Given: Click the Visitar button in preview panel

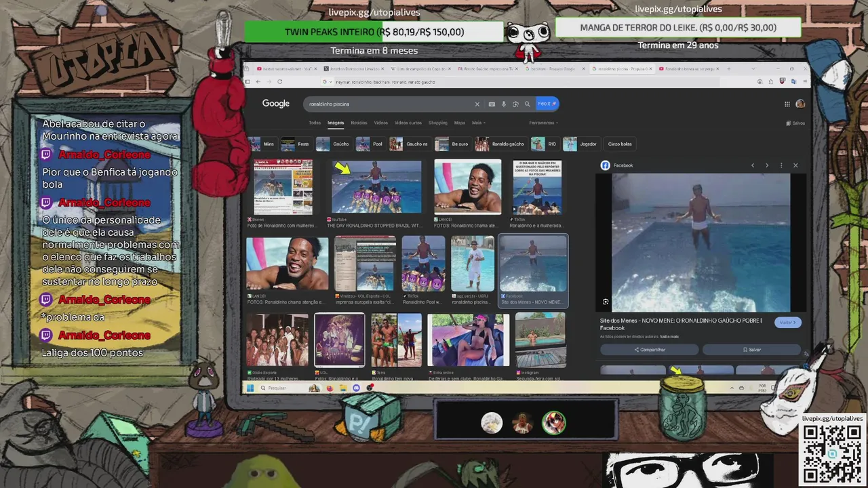Looking at the screenshot, I should [787, 323].
